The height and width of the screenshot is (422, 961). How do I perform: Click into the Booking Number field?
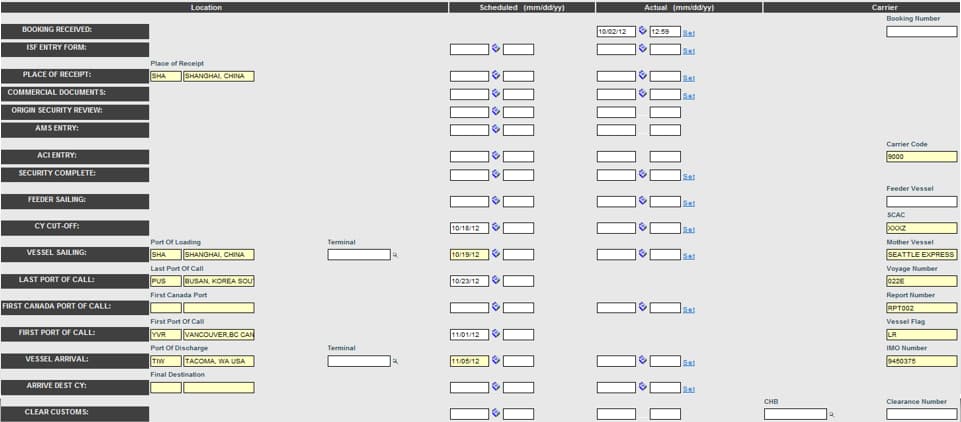coord(921,31)
